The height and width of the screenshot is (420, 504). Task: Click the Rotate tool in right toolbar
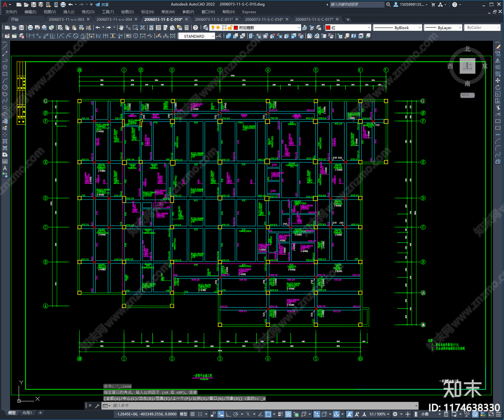(498, 87)
